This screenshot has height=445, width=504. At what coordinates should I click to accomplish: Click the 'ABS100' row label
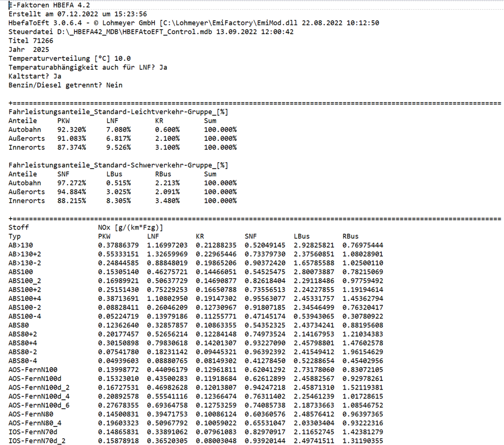coord(21,272)
